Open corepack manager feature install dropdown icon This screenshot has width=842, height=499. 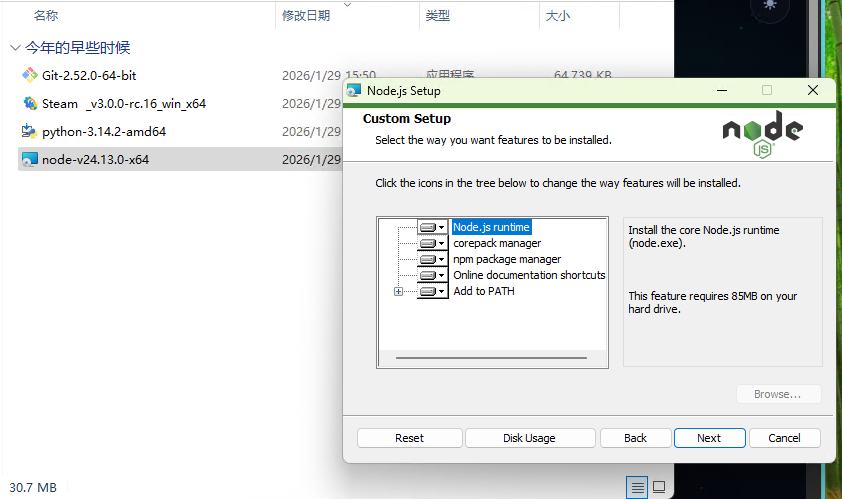[x=432, y=243]
